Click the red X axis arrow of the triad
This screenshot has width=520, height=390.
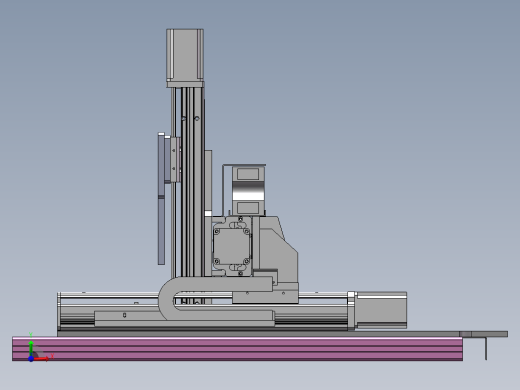coord(42,359)
